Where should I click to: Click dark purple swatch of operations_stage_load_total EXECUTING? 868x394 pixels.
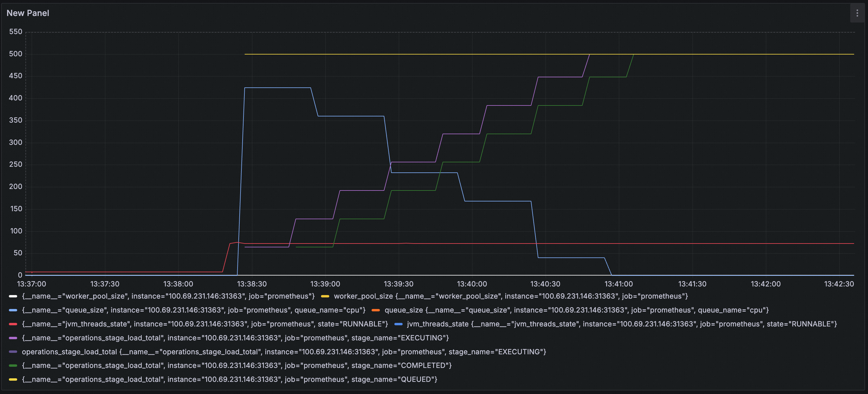[x=13, y=352]
